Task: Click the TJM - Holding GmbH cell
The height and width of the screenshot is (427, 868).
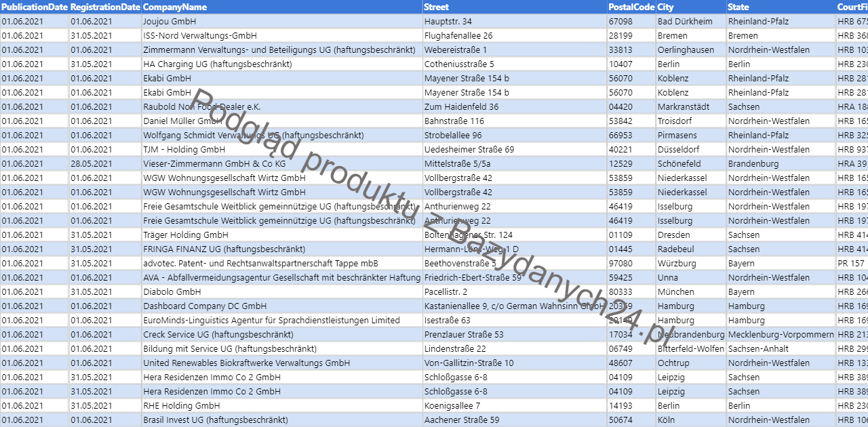Action: pos(281,150)
